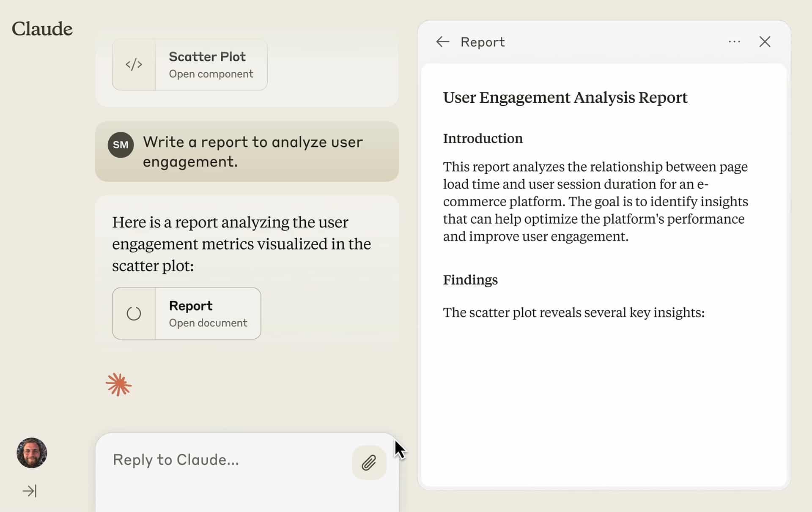Expand the sidebar with arrow icon
Screen dimensions: 812x512
coord(30,491)
